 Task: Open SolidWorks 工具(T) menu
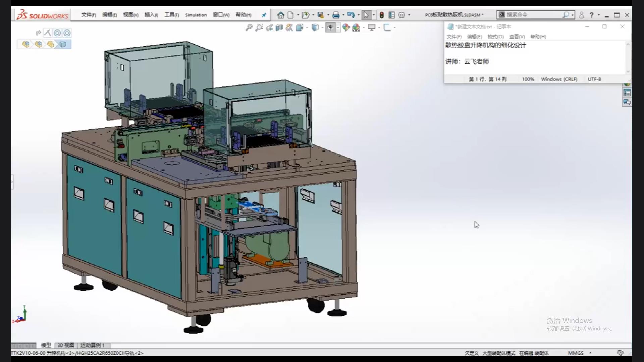172,15
